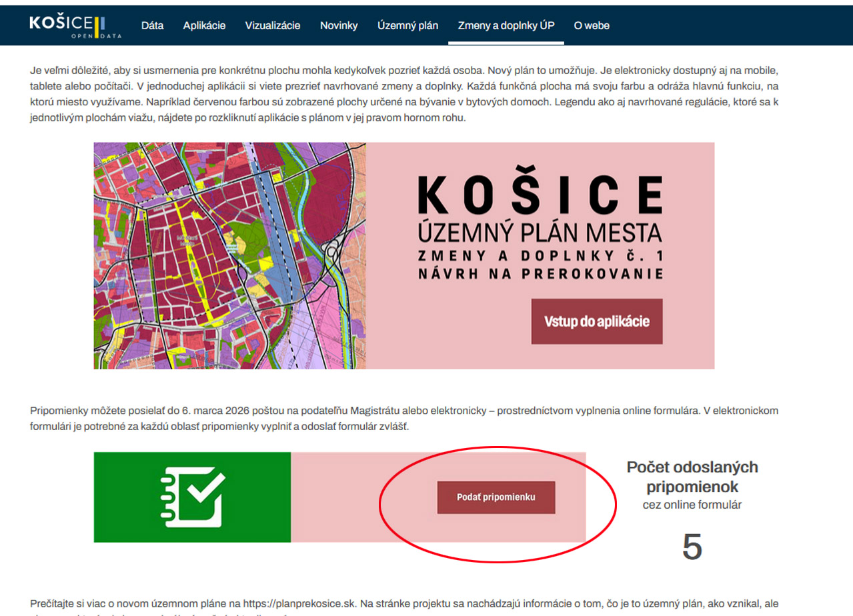Click the green checklist notepad icon
The image size is (853, 616).
tap(192, 497)
